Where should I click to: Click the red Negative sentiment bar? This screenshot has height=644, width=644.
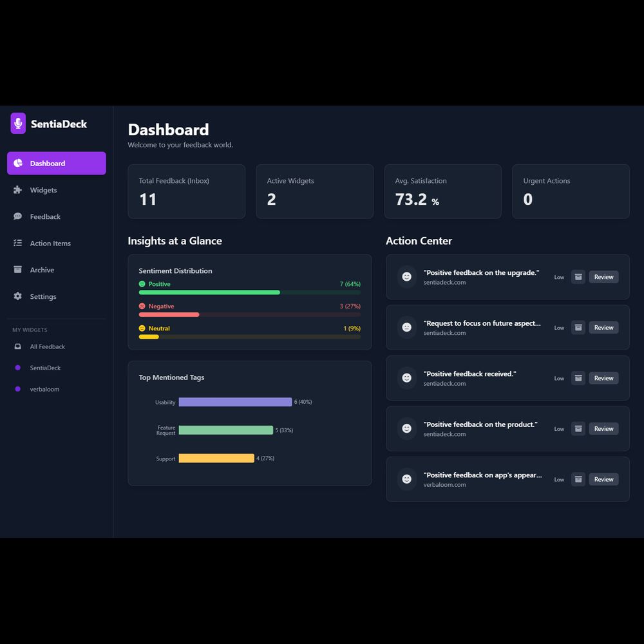pyautogui.click(x=169, y=315)
